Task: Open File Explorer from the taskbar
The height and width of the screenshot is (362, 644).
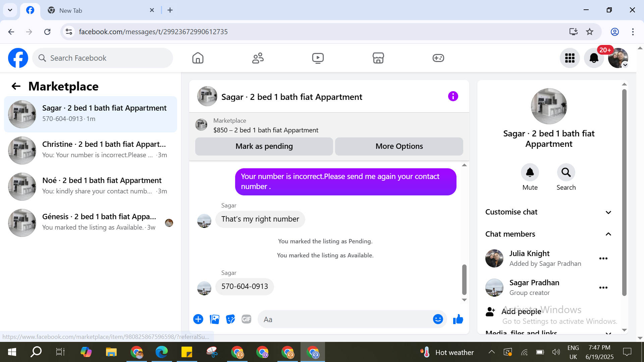Action: pyautogui.click(x=111, y=352)
